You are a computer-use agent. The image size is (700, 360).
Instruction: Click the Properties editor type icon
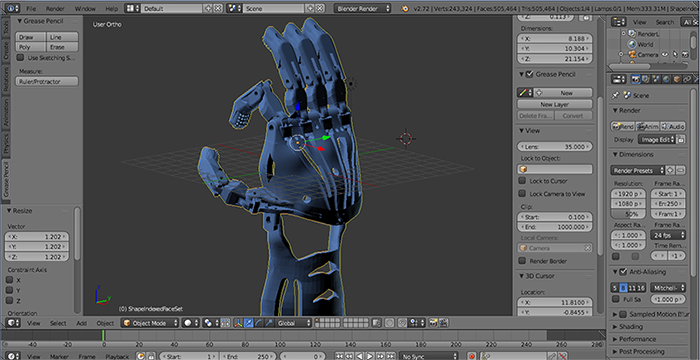click(x=618, y=79)
